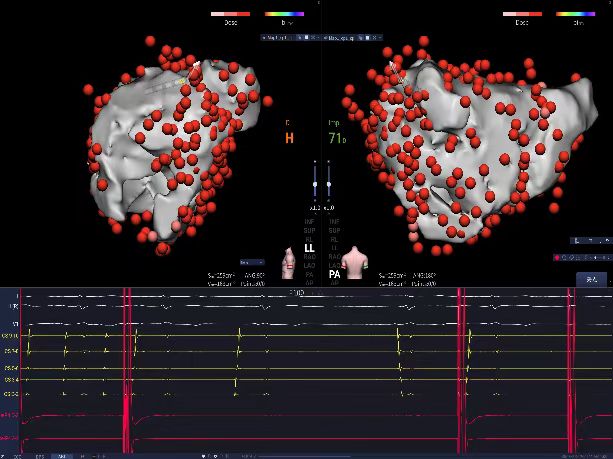Click the right map torso orientation icon
Image resolution: width=613 pixels, height=459 pixels.
pos(355,259)
